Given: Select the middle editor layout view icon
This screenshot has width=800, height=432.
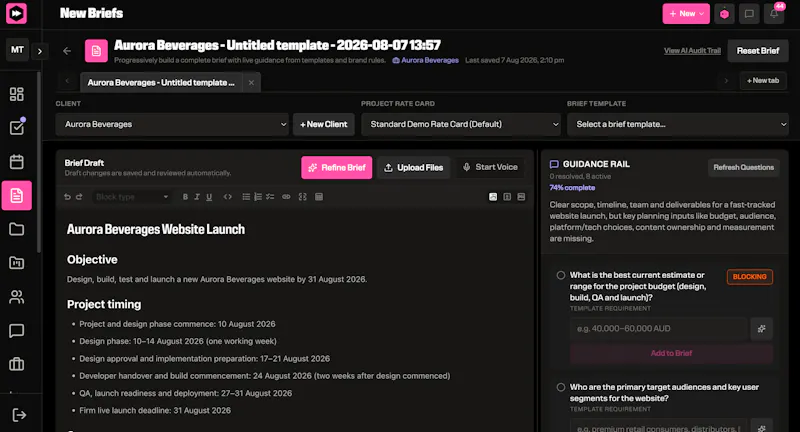Looking at the screenshot, I should [507, 197].
